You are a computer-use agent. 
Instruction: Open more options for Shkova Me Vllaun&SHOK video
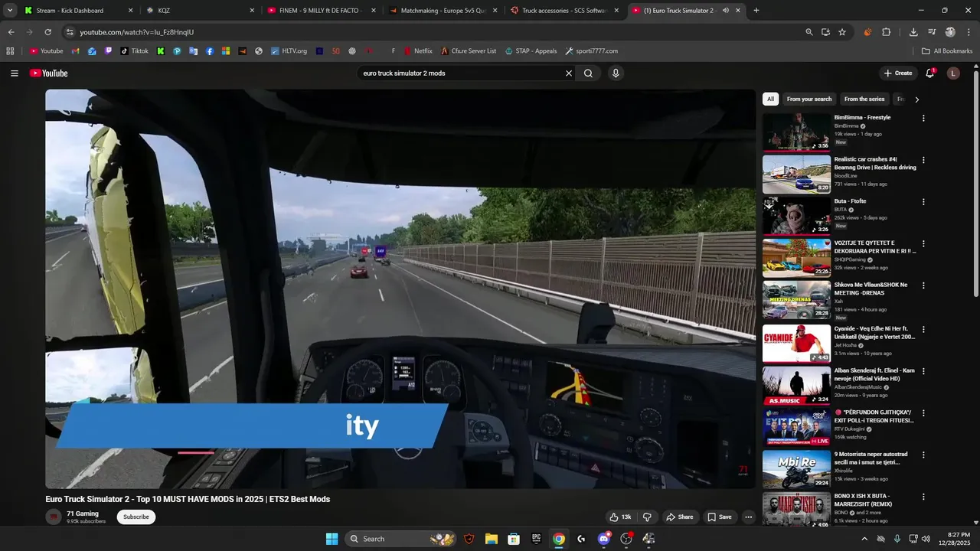click(x=923, y=285)
